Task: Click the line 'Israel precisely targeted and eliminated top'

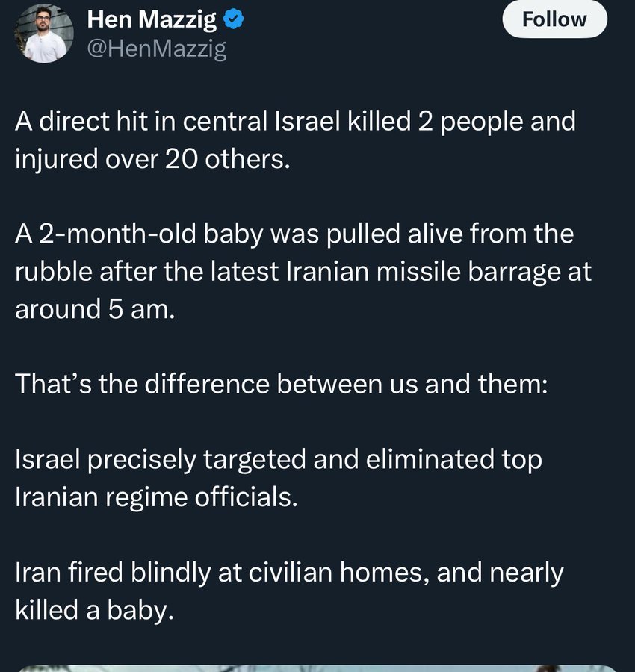Action: [279, 460]
